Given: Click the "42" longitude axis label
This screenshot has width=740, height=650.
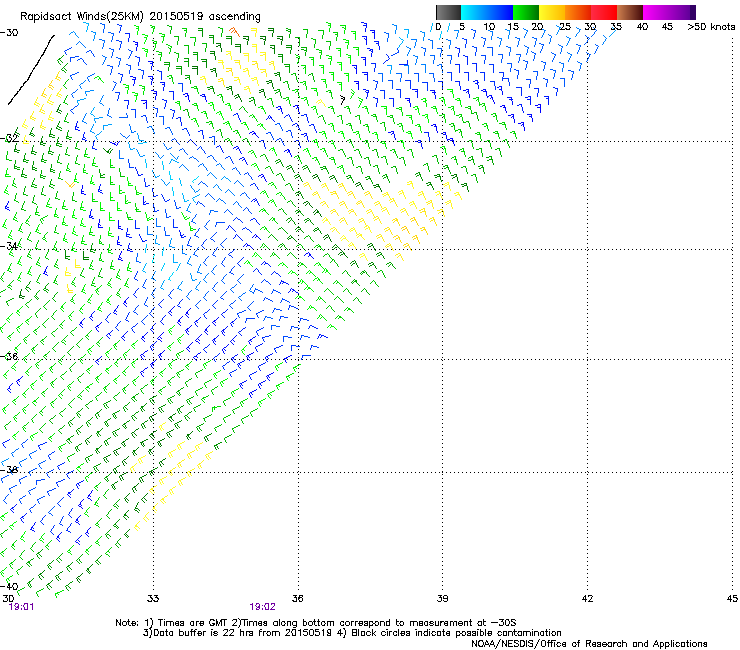Looking at the screenshot, I should click(587, 599).
